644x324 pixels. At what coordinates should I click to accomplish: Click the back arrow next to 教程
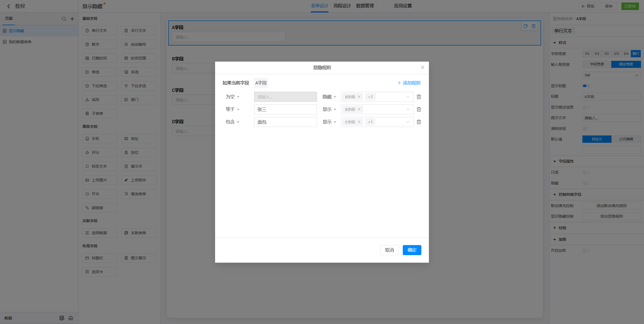9,6
